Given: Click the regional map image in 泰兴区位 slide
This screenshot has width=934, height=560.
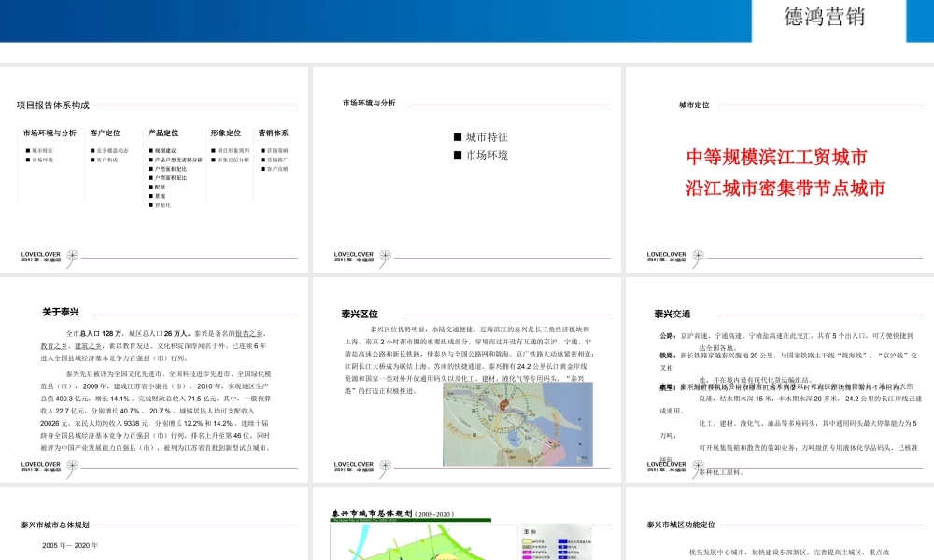Looking at the screenshot, I should 517,424.
